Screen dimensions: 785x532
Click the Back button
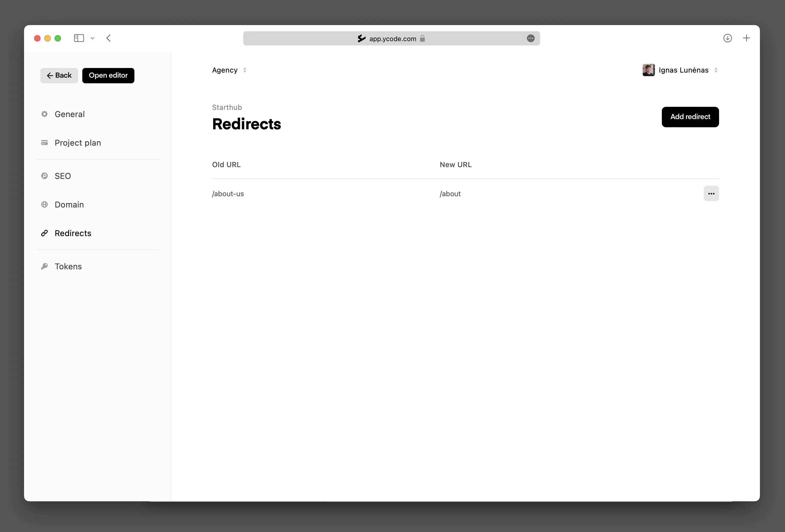point(59,75)
